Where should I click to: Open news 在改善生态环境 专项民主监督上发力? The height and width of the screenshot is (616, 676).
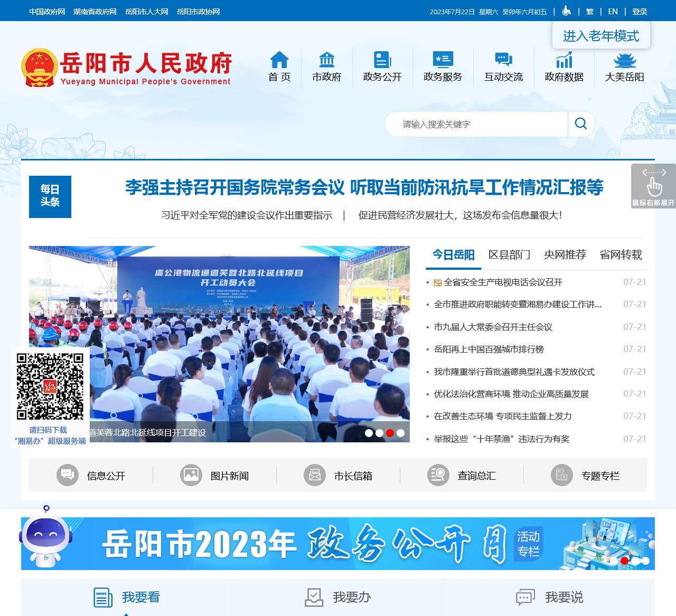[x=503, y=416]
